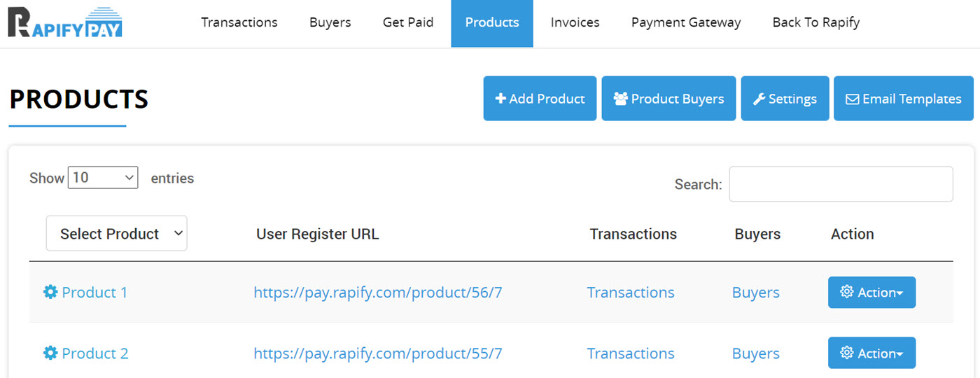Image resolution: width=980 pixels, height=378 pixels.
Task: Open the Transactions link for Product 1
Action: click(x=631, y=293)
